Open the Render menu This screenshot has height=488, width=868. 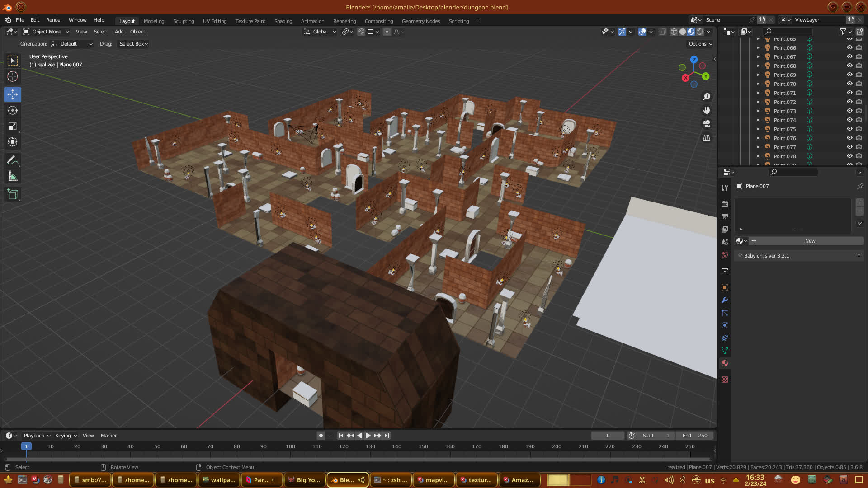click(x=54, y=20)
